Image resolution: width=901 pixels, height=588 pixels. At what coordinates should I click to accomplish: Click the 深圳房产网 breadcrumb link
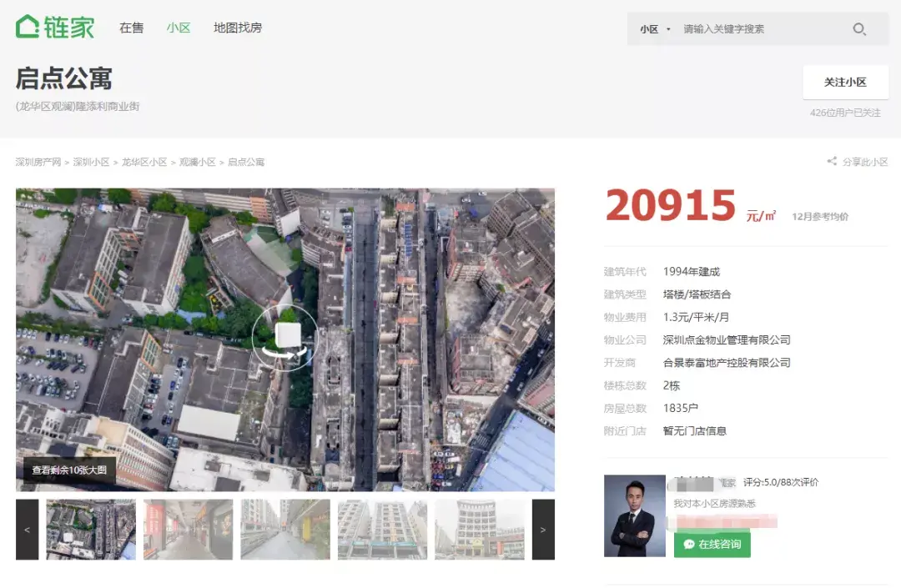click(38, 162)
